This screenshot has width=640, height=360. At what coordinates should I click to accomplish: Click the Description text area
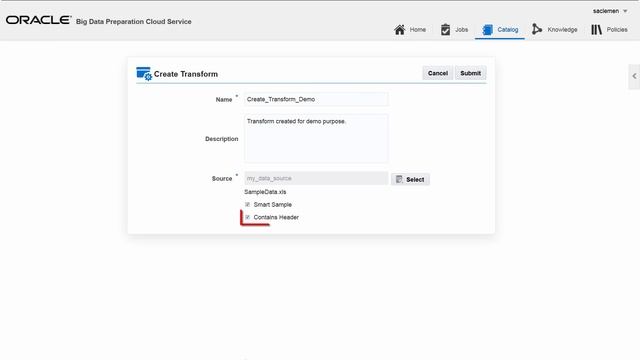tap(316, 139)
